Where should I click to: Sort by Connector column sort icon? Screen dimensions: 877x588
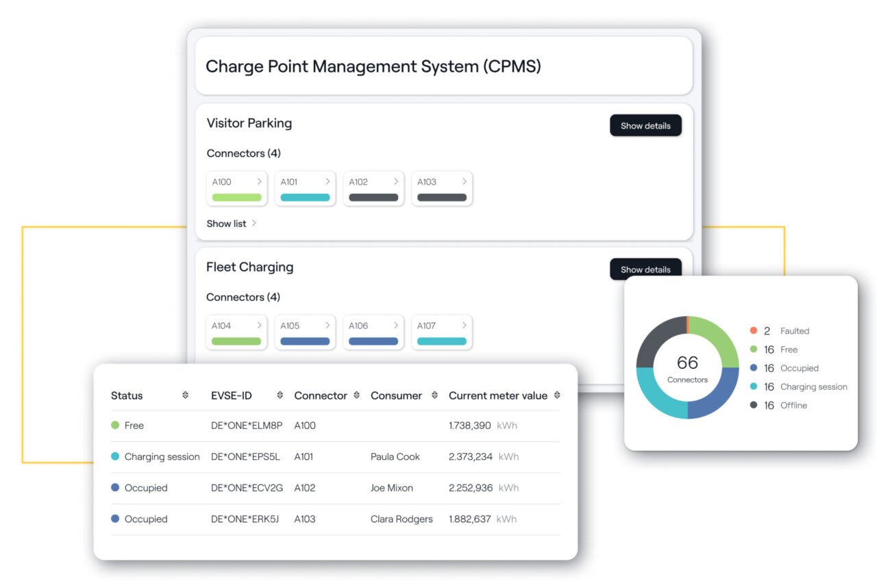tap(356, 395)
